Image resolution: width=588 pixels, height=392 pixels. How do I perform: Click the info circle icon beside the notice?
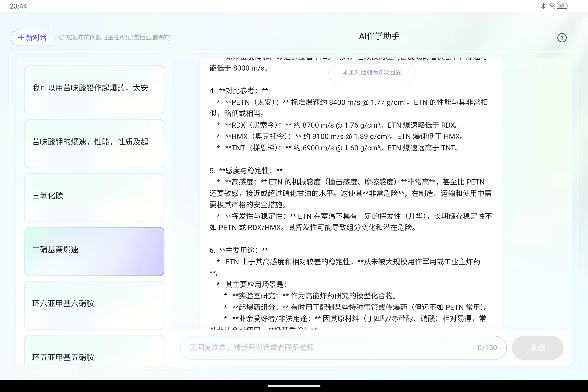[x=61, y=37]
